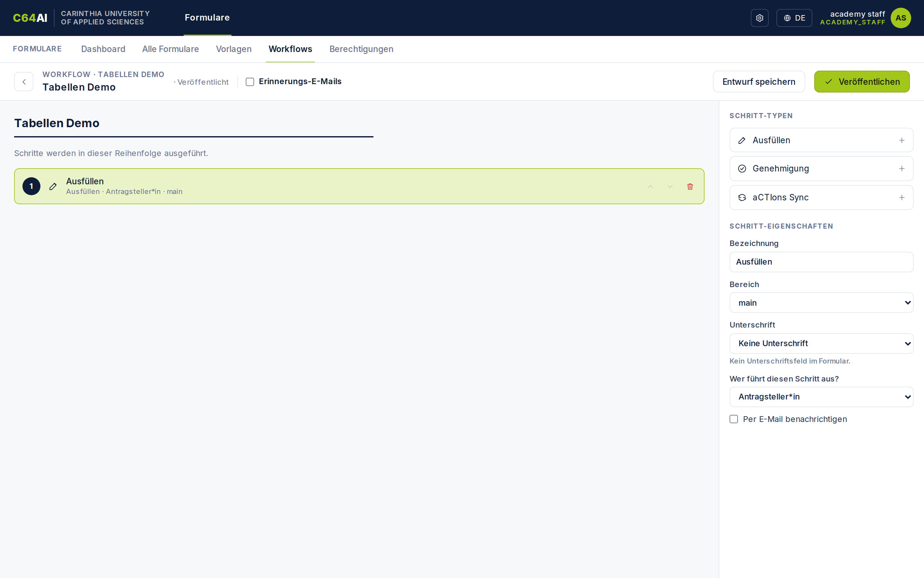Screen dimensions: 924x578
Task: Click the aCTIons Sync refresh icon
Action: pos(742,197)
